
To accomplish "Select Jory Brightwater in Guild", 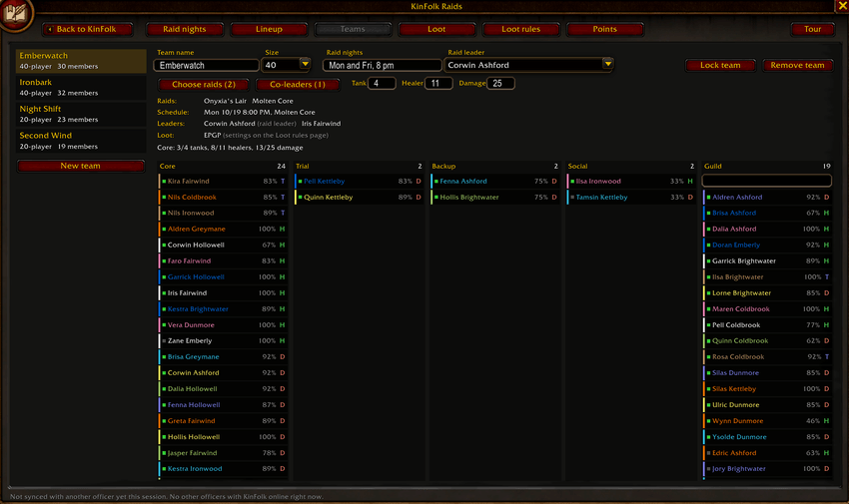I will pos(767,469).
